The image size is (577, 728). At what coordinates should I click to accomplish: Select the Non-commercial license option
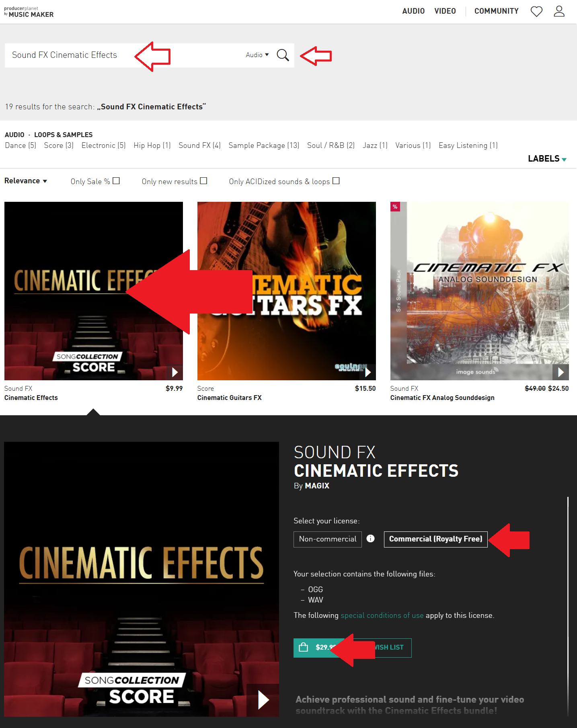tap(327, 539)
